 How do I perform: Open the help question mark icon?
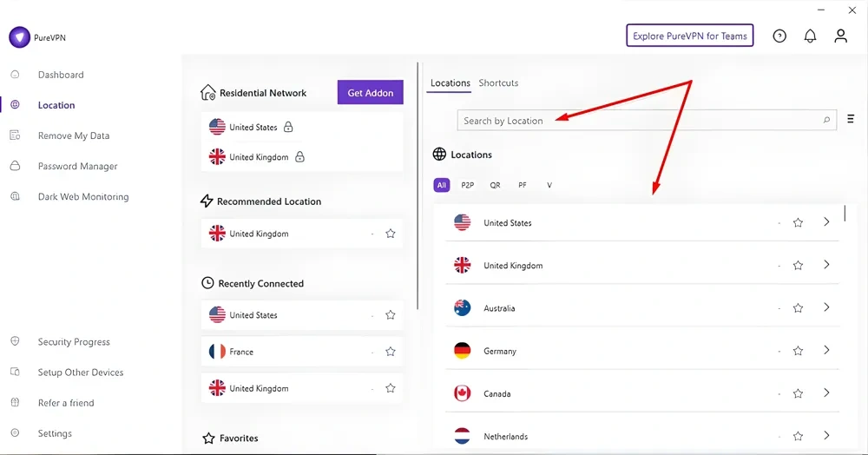coord(779,36)
